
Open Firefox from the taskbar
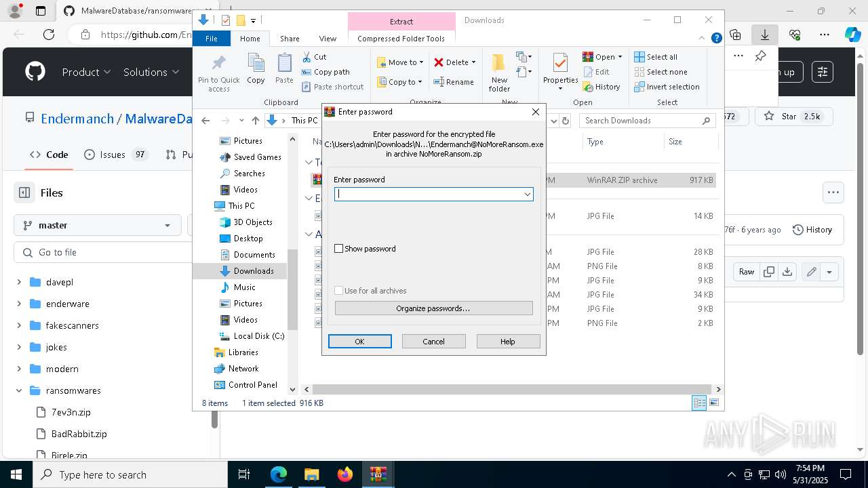click(345, 474)
